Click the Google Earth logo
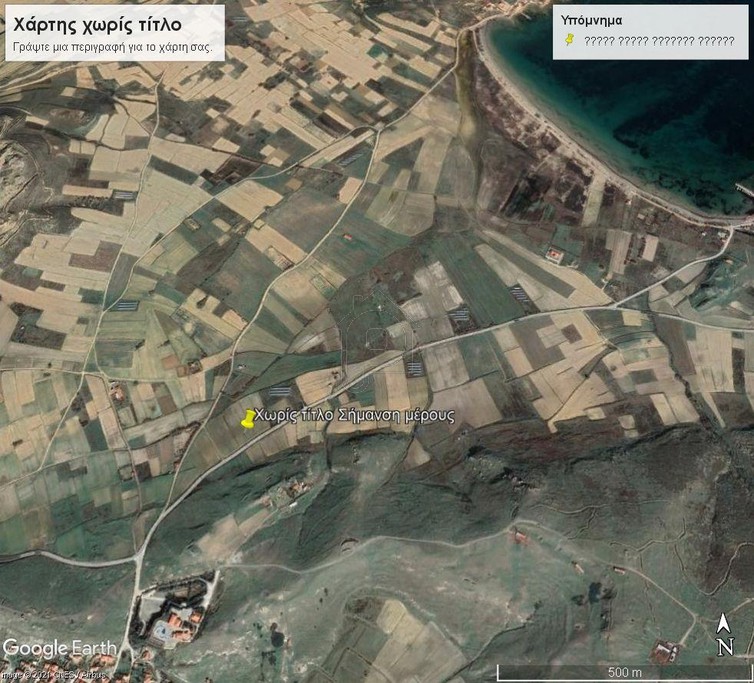754x683 pixels. (58, 648)
